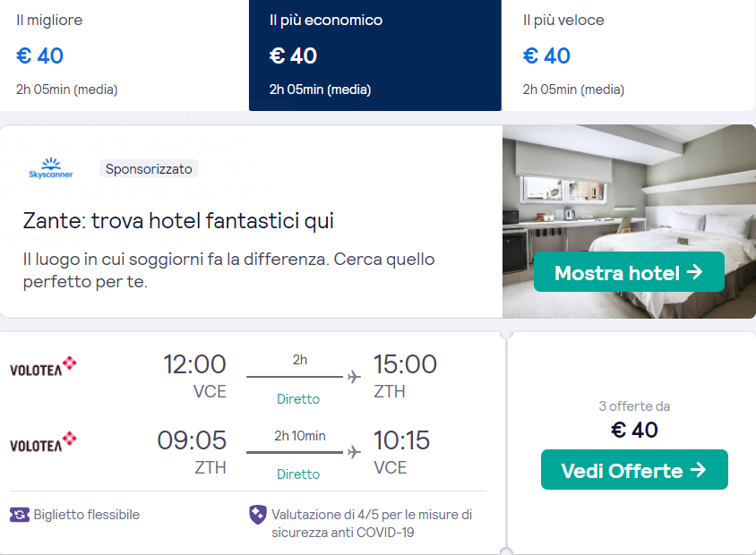This screenshot has width=756, height=555.
Task: Select the "Il più economico" tab
Action: pyautogui.click(x=374, y=55)
